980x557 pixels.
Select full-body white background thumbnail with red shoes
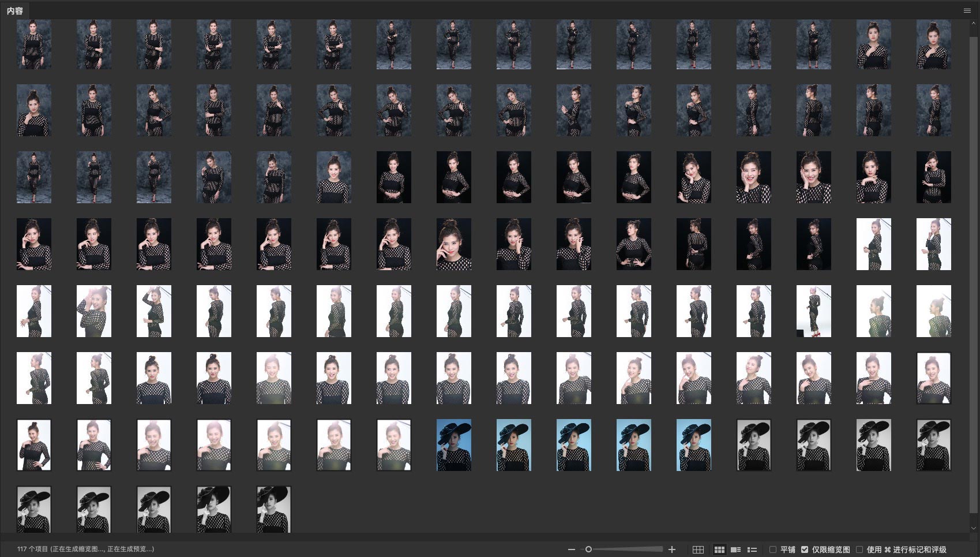[x=814, y=311]
